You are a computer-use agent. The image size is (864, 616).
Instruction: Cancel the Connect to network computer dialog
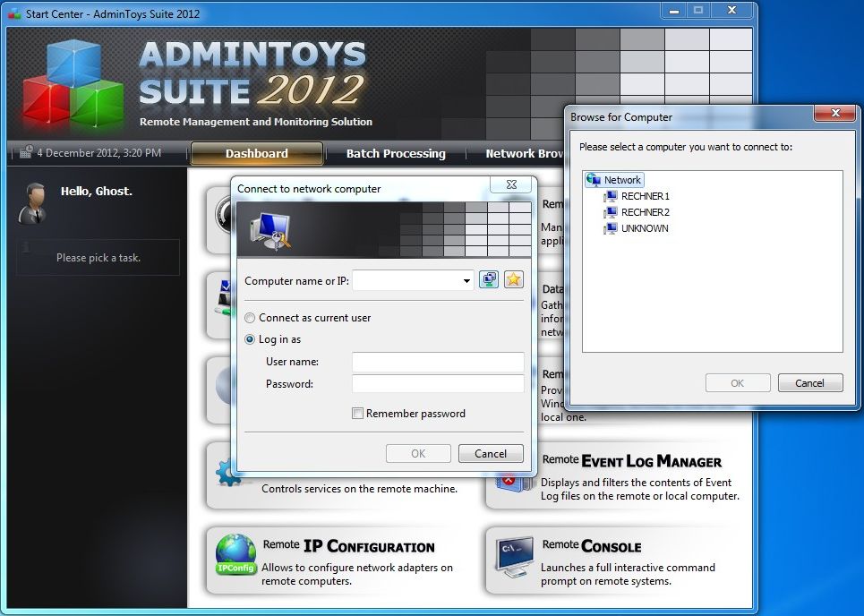click(491, 453)
